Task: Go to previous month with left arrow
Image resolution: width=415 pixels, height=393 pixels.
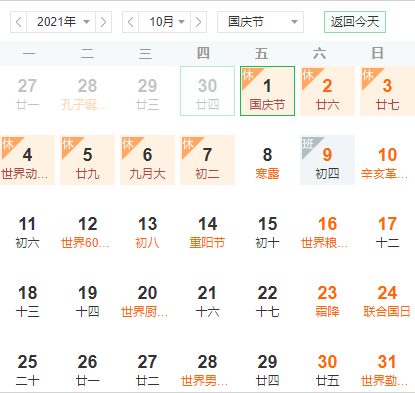Action: (131, 22)
